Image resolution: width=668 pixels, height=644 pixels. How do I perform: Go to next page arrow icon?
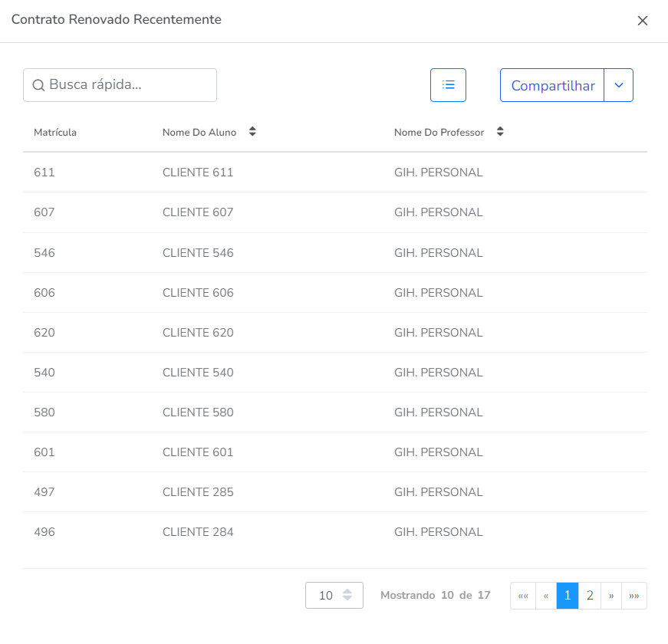611,596
